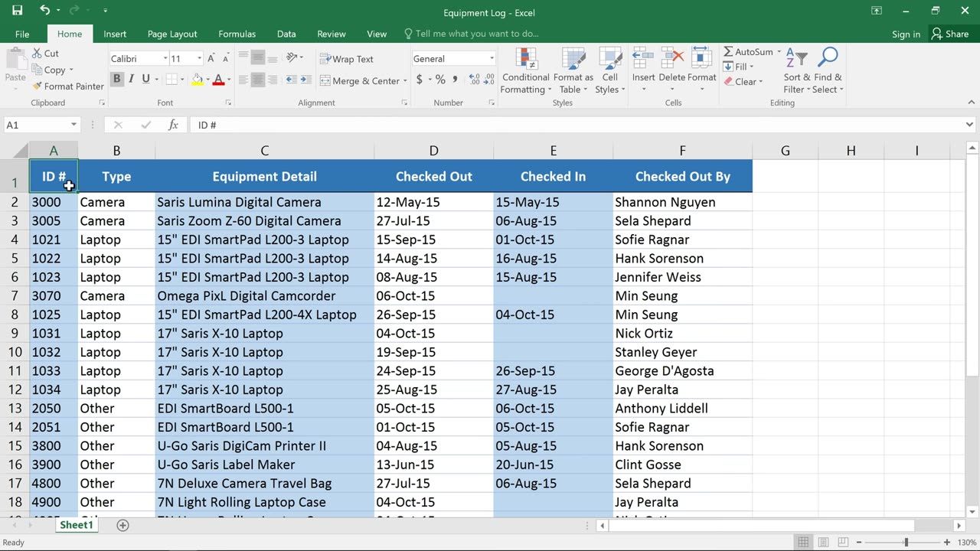
Task: Click the Save icon in Quick Access Toolbar
Action: (x=17, y=11)
